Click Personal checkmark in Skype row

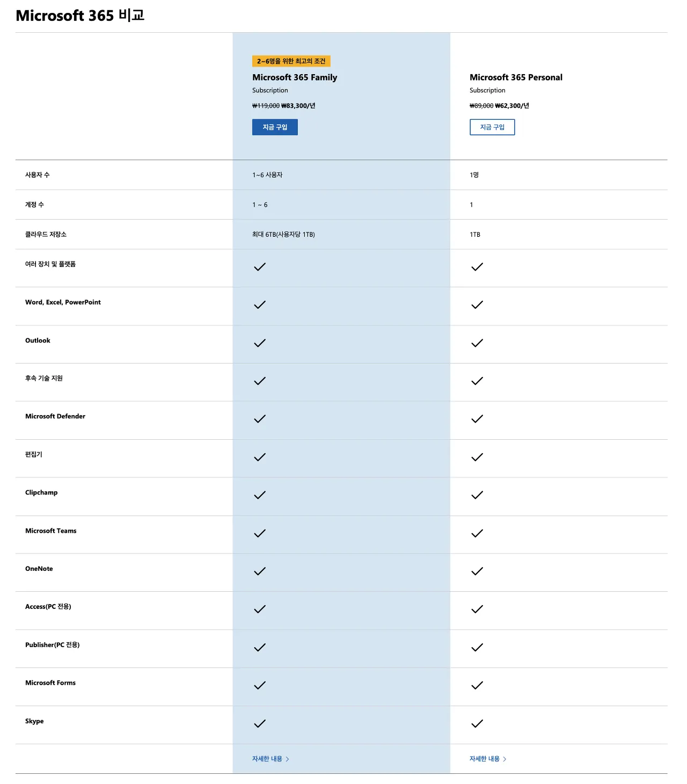click(477, 724)
